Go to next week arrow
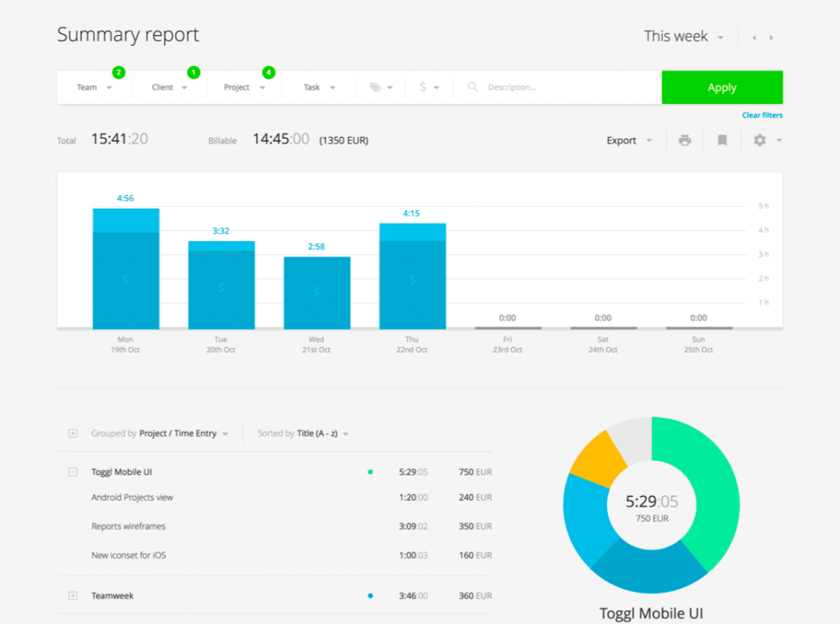 [x=771, y=38]
